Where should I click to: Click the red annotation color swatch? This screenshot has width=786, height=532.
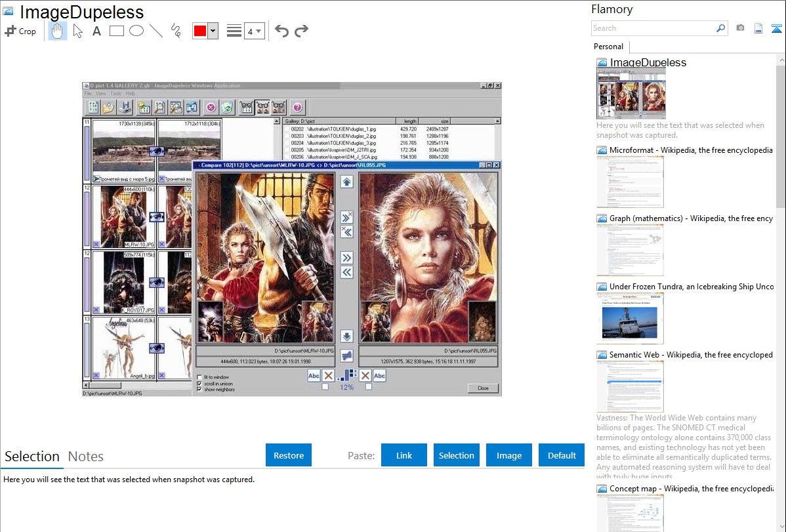pos(200,31)
